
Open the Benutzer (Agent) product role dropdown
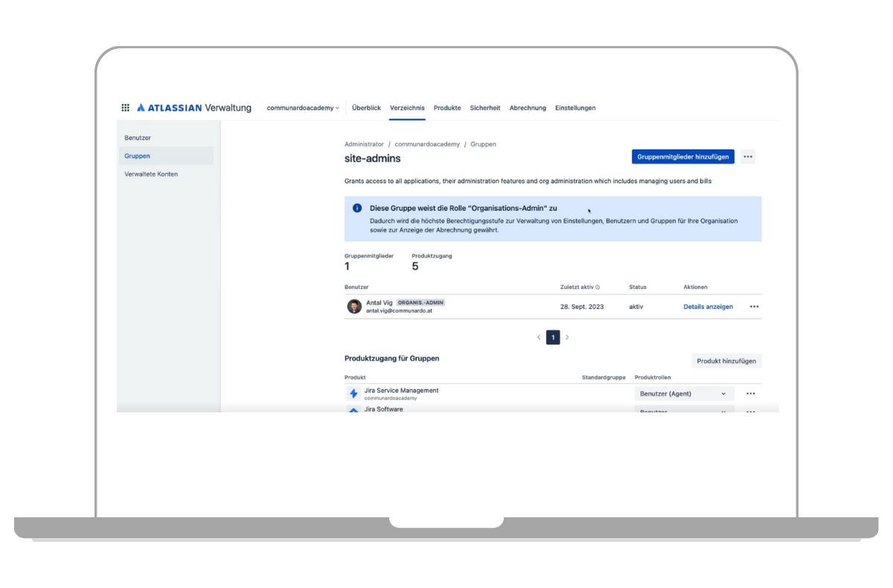[684, 394]
